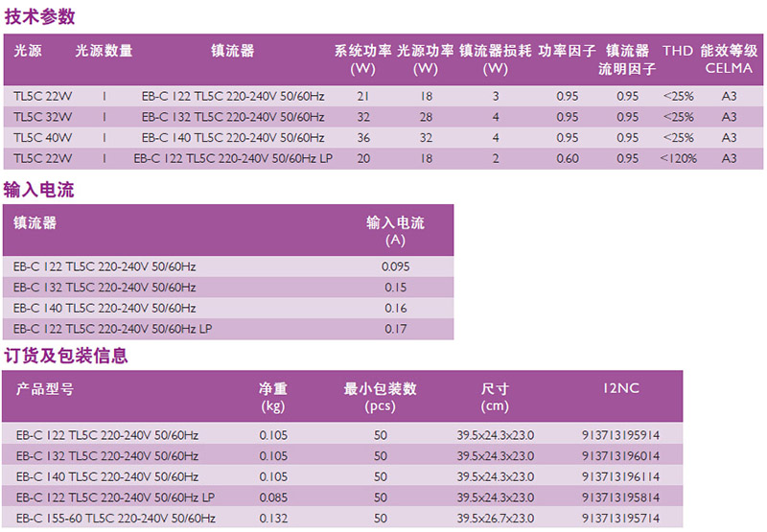
Task: Select the 最小包装数 (pcs) header
Action: pos(381,398)
